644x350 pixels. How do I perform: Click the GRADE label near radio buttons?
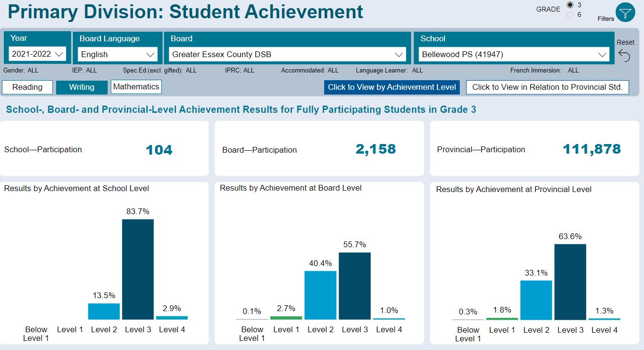(548, 9)
